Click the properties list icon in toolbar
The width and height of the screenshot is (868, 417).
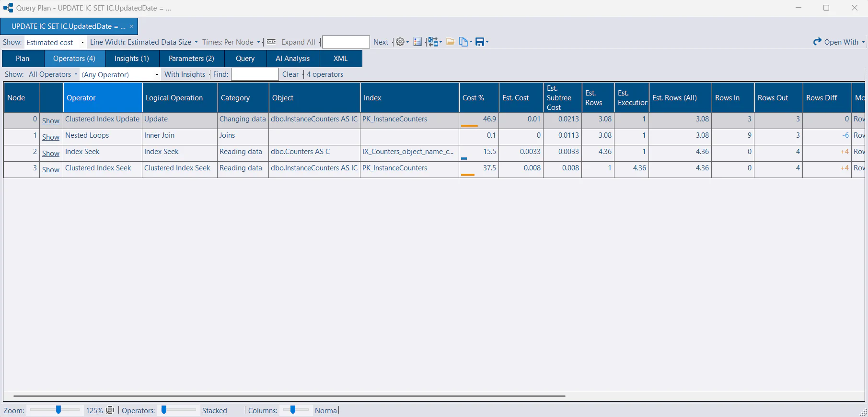click(x=417, y=42)
